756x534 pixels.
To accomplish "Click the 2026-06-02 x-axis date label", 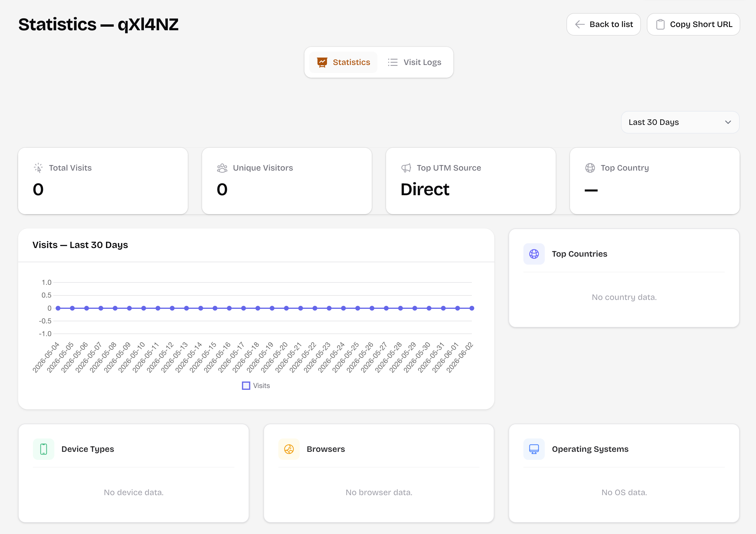I will (x=460, y=357).
